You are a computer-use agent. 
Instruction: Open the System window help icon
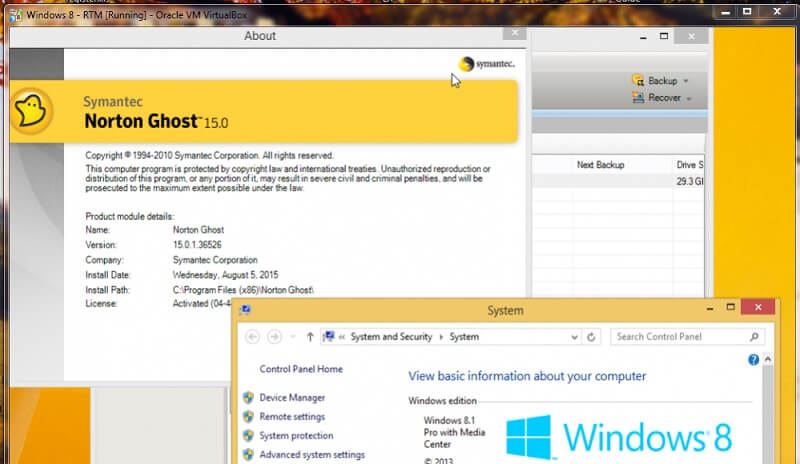(753, 360)
